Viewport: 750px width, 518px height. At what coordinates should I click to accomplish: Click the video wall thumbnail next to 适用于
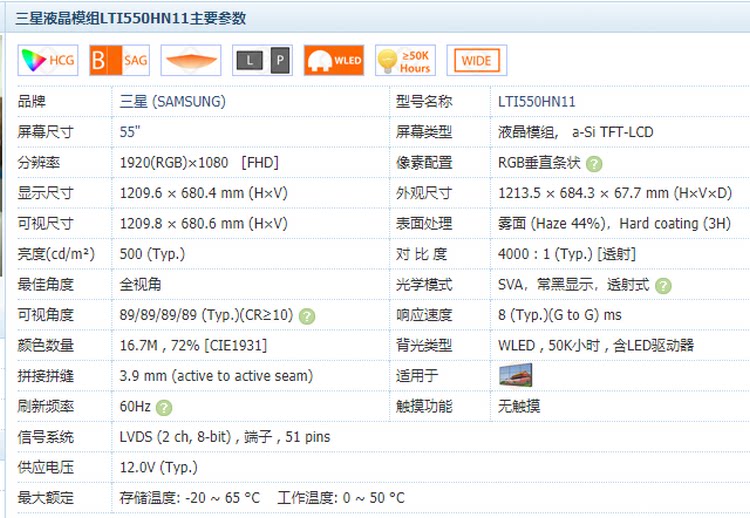point(515,375)
